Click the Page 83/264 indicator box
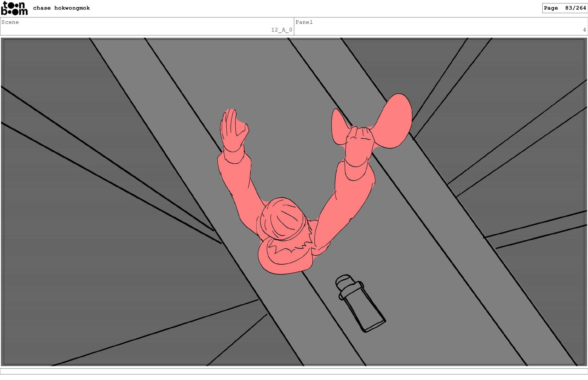588x380 pixels. coord(565,8)
